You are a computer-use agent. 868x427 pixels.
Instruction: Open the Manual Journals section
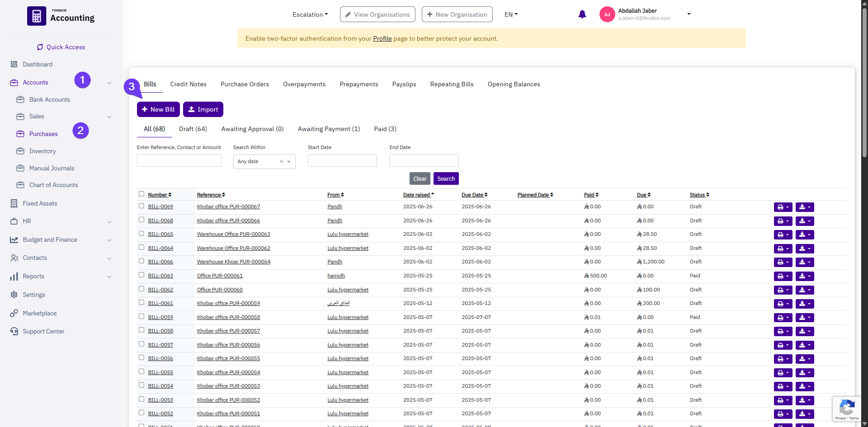coord(52,168)
